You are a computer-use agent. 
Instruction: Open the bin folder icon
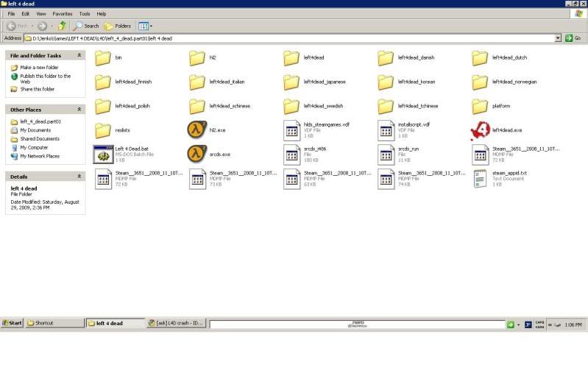[103, 58]
